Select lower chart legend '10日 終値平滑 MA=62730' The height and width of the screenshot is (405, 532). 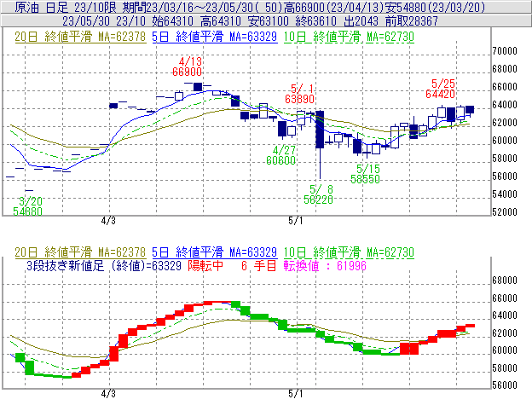[349, 252]
